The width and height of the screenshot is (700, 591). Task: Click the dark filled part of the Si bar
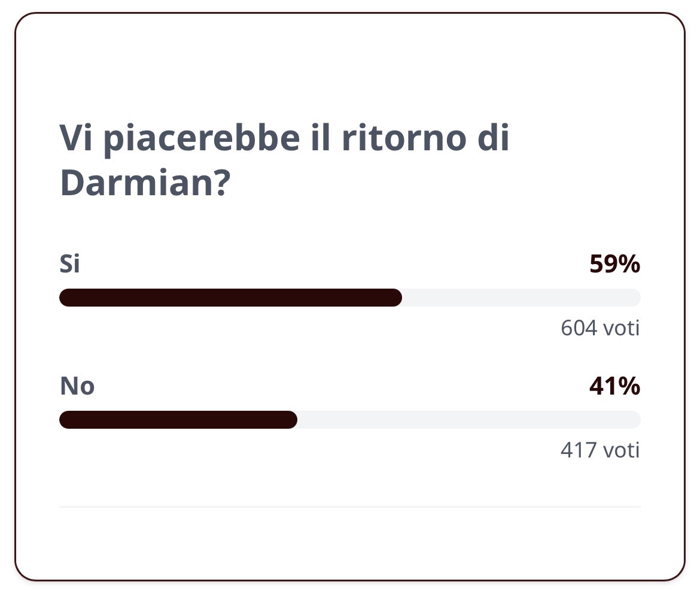coord(230,298)
